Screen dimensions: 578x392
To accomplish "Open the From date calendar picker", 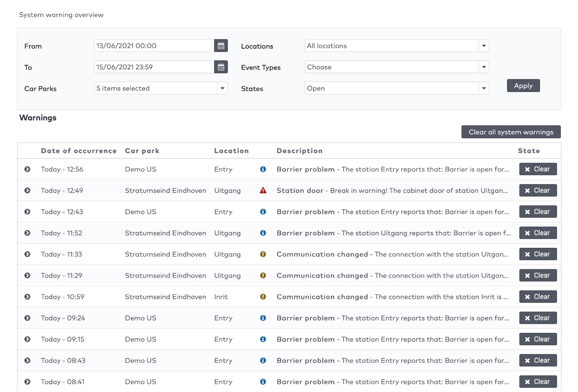I will coord(221,46).
